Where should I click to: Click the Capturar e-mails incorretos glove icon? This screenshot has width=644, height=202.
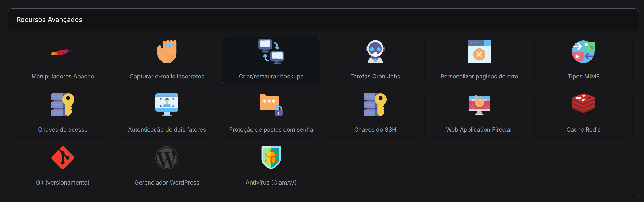coord(167,52)
